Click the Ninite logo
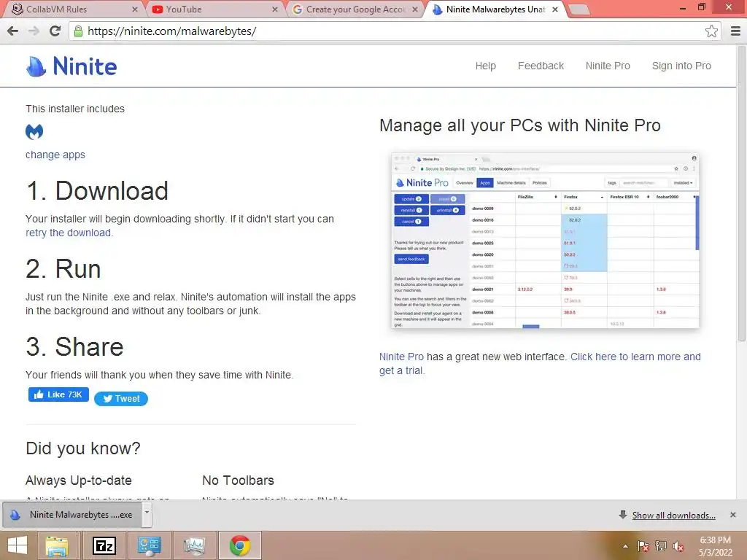The image size is (747, 560). [71, 66]
